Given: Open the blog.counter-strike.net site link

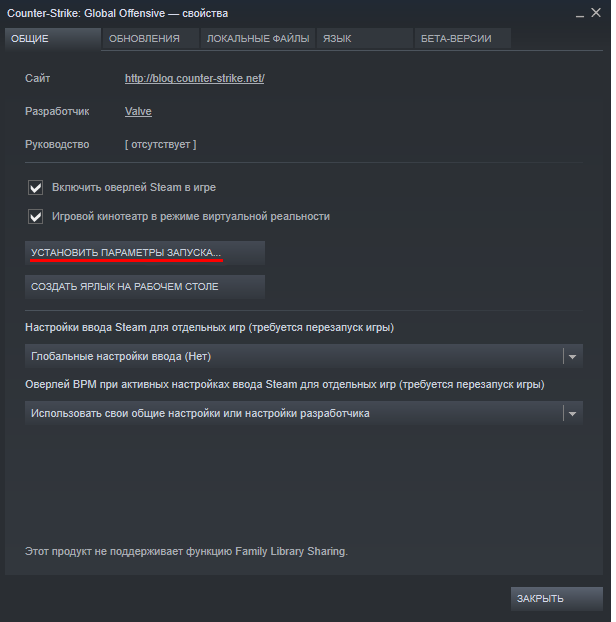Looking at the screenshot, I should 194,78.
